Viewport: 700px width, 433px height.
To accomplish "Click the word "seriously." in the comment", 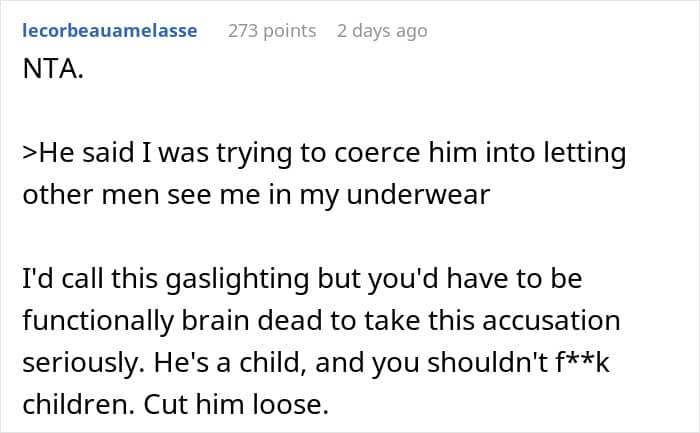I will point(75,362).
